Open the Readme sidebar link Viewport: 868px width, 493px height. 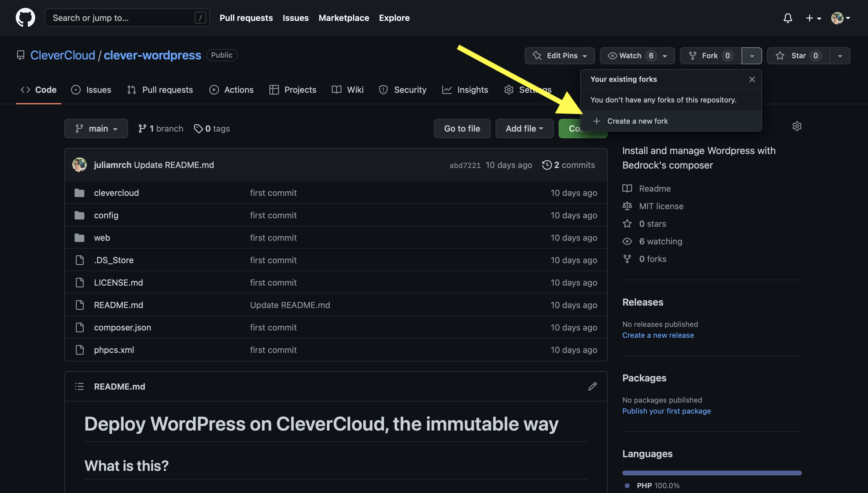pos(647,189)
